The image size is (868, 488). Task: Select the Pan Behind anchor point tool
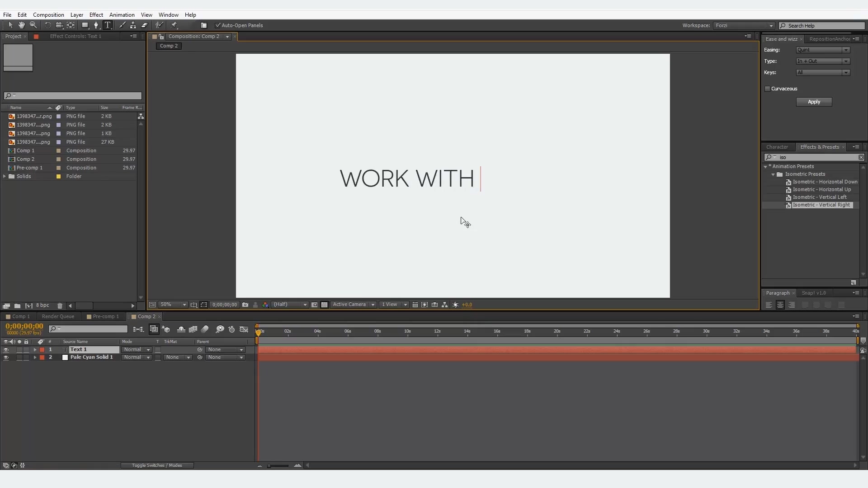pyautogui.click(x=71, y=25)
